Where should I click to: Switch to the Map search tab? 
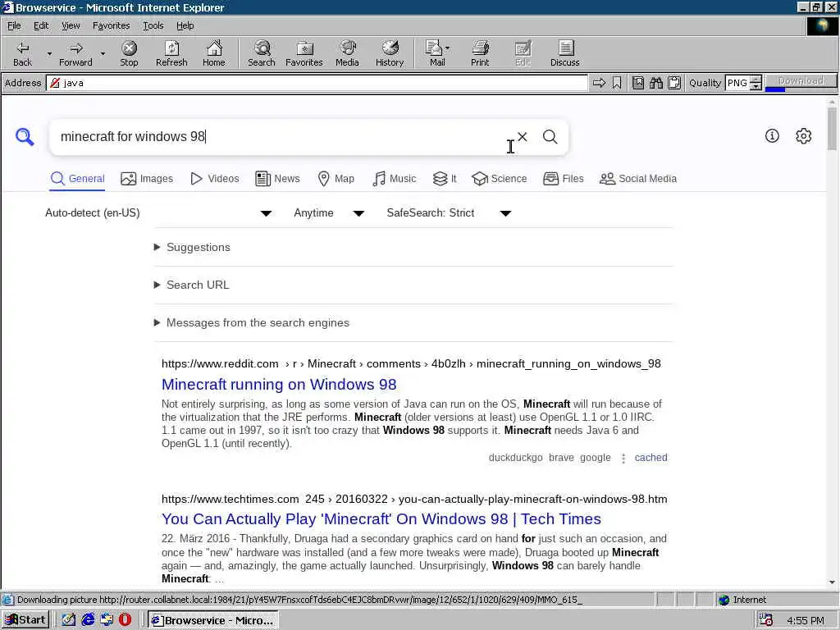point(336,178)
